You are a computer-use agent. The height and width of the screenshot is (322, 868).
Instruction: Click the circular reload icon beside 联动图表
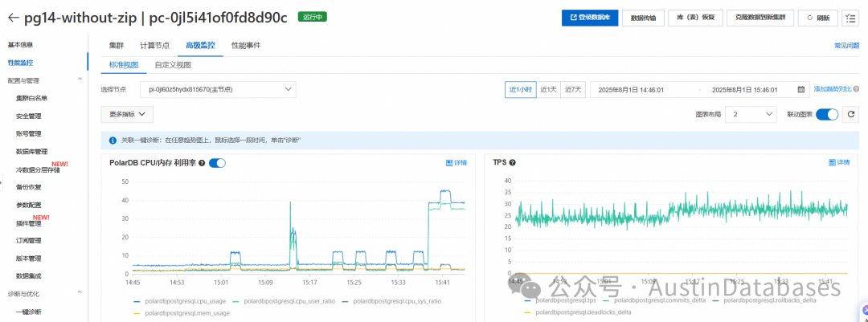(x=850, y=115)
